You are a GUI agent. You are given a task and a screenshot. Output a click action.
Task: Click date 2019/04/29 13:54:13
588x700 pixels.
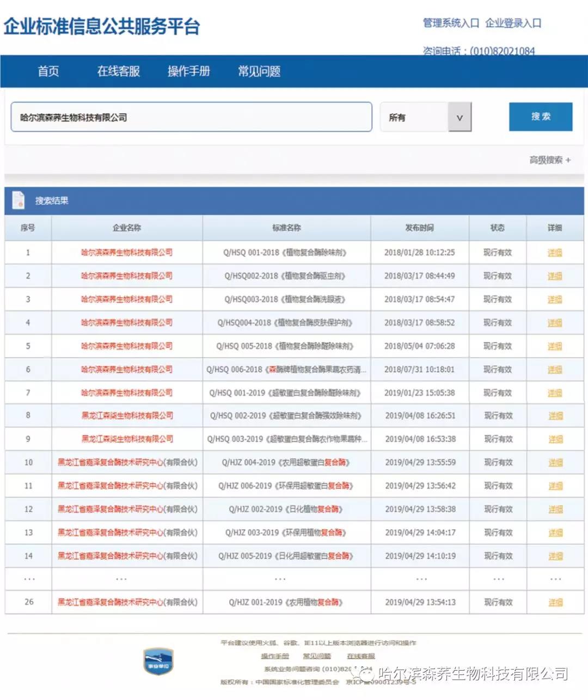point(420,603)
